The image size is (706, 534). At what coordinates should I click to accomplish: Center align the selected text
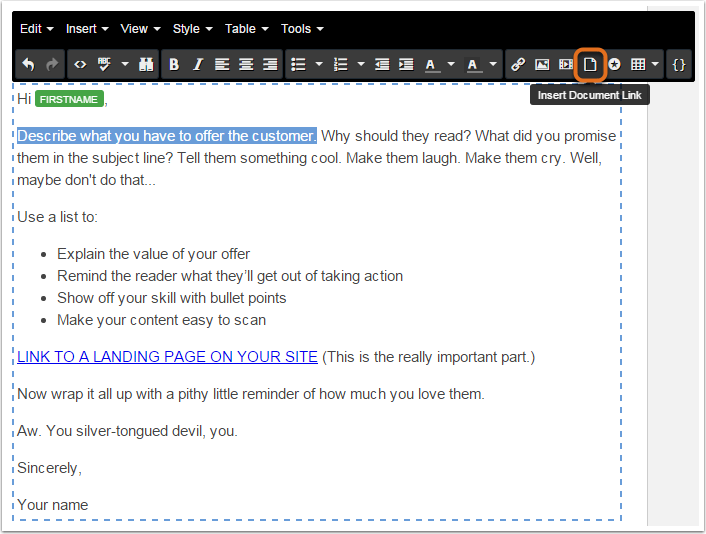tap(246, 65)
